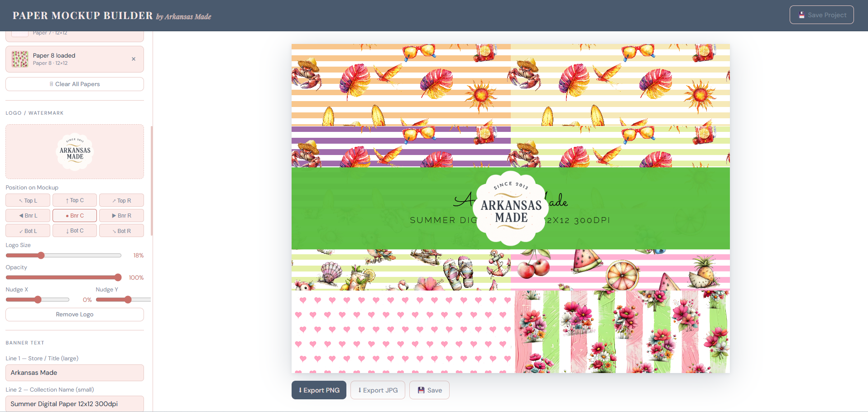
Task: Click the purple striped tropical paper
Action: [401, 147]
